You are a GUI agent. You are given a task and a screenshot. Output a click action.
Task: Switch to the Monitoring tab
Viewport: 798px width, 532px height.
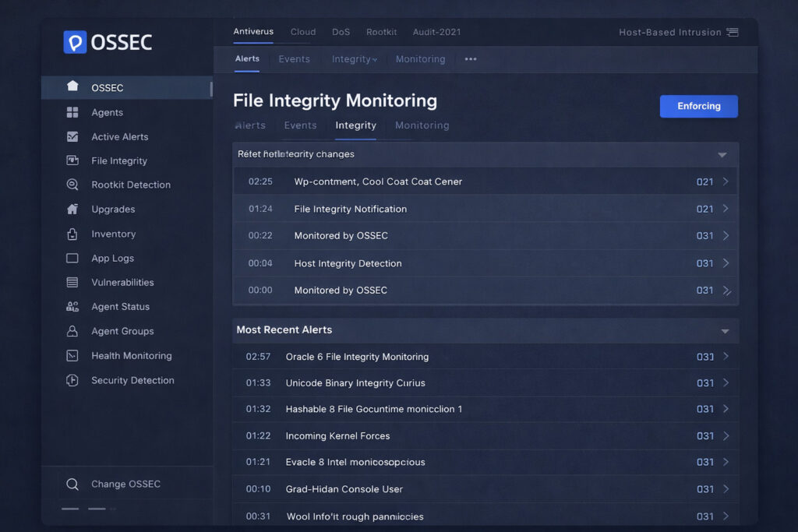pyautogui.click(x=422, y=125)
